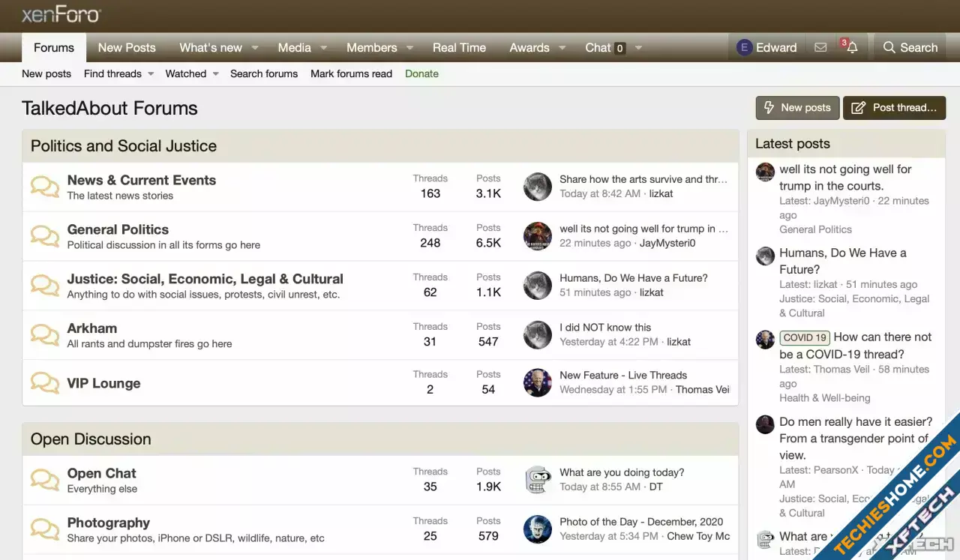The height and width of the screenshot is (560, 960).
Task: Click avatar beside 'well its not going well' latest post
Action: 765,172
